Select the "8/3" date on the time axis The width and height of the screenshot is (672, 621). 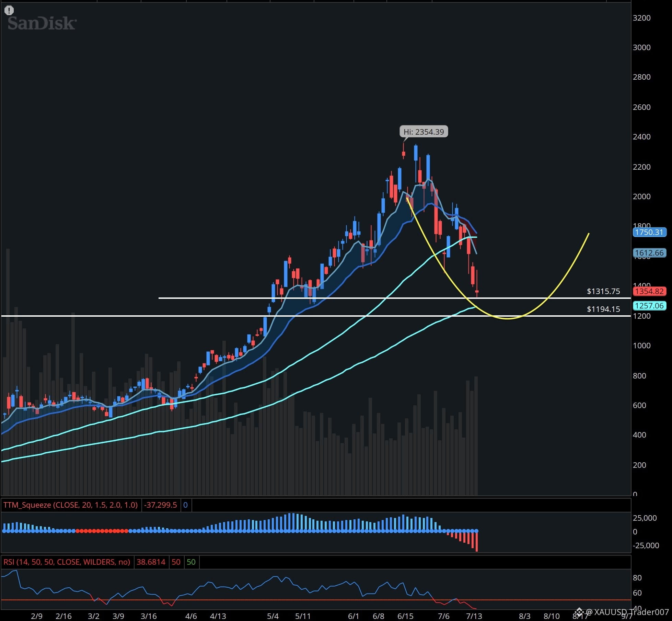pyautogui.click(x=524, y=616)
